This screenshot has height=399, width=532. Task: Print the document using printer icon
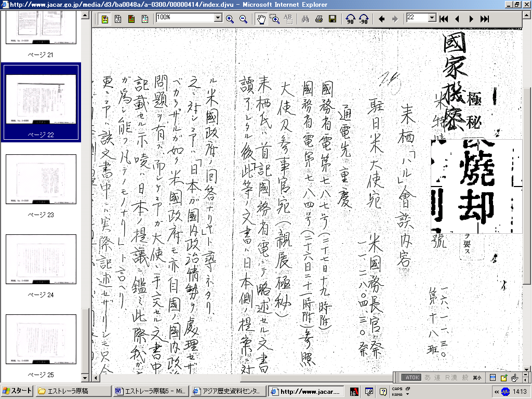coord(319,19)
